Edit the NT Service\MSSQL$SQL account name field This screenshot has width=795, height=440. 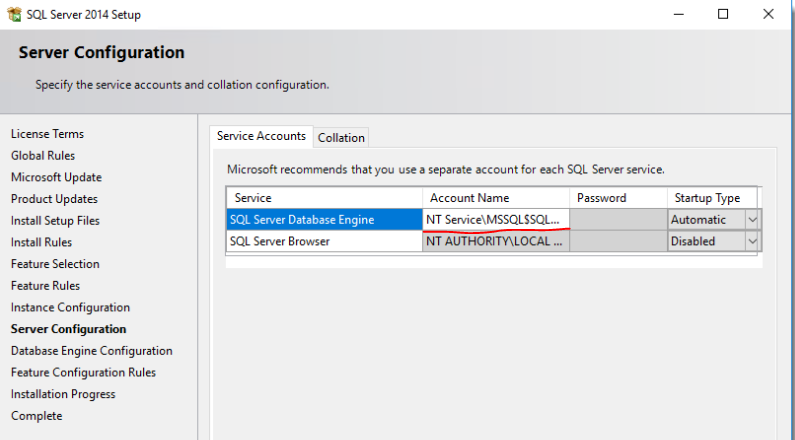496,219
